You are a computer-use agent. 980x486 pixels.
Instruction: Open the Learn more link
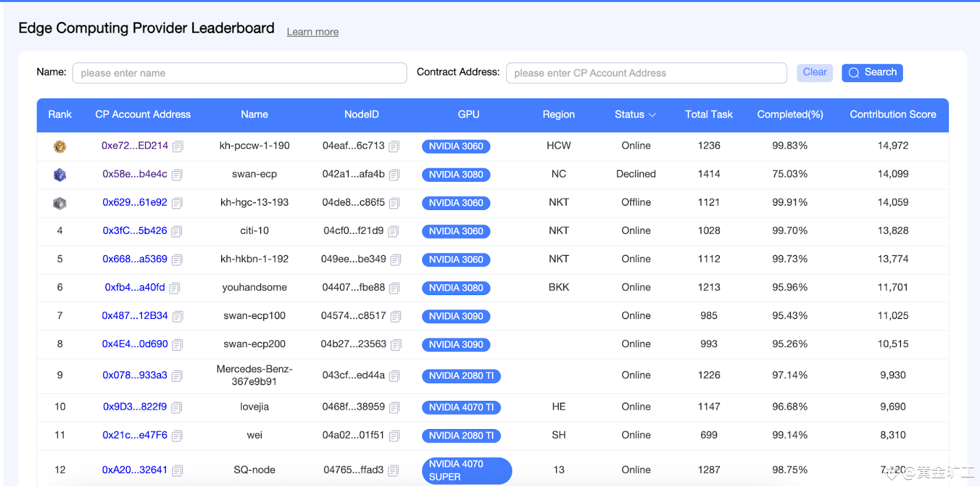pyautogui.click(x=312, y=32)
